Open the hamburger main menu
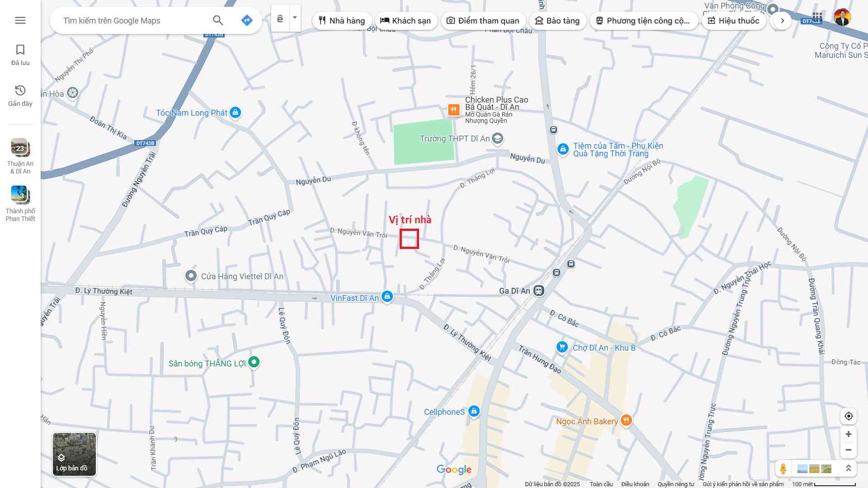 click(20, 20)
